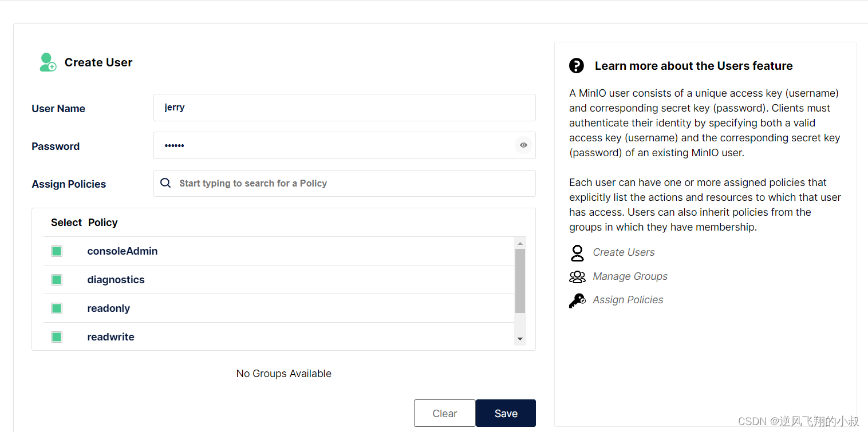
Task: Click the help question mark icon
Action: 577,66
